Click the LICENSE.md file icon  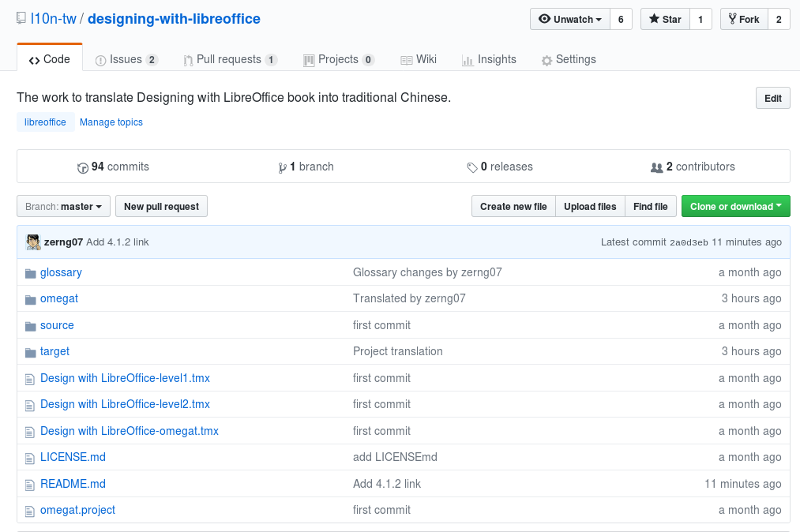(x=31, y=458)
